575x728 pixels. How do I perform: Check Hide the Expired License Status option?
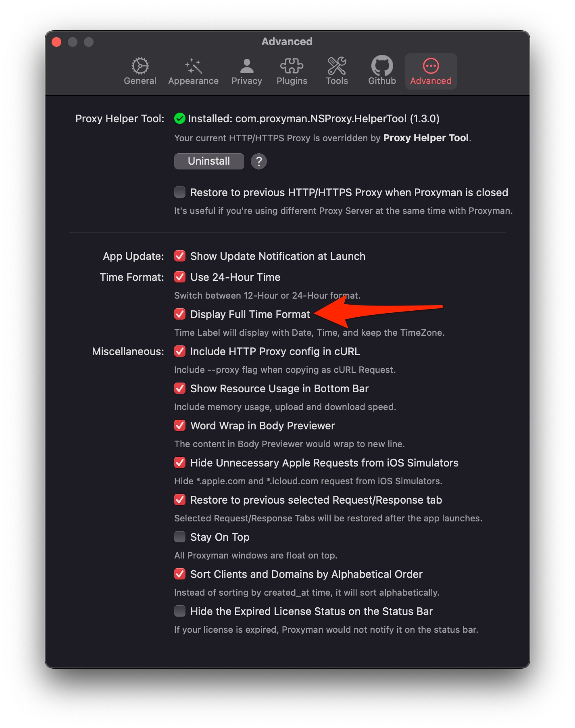coord(180,611)
